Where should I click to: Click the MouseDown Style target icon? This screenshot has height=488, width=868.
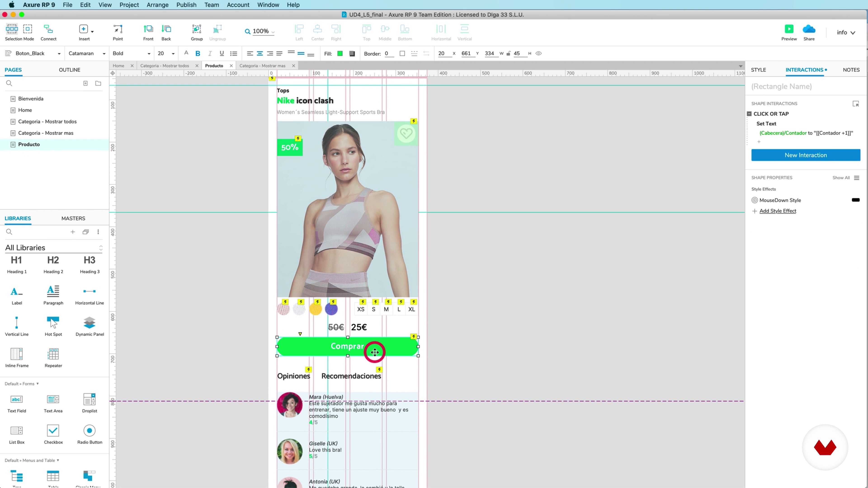click(755, 200)
